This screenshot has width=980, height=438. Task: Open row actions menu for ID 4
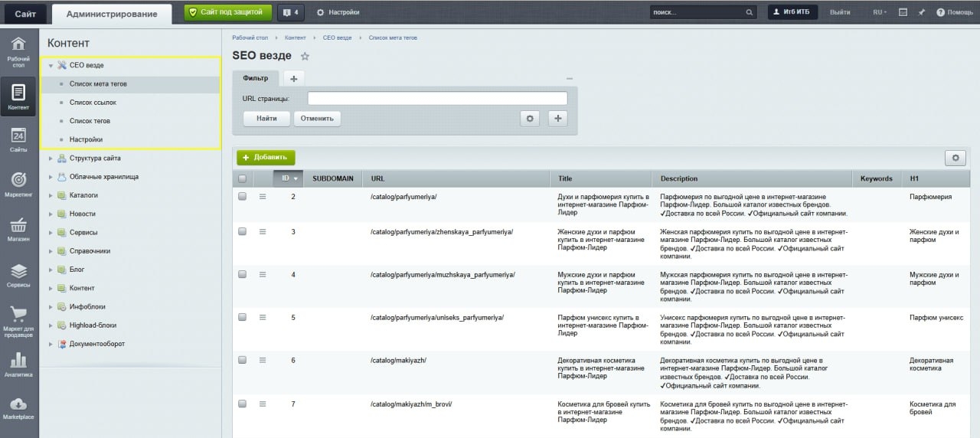(x=263, y=274)
